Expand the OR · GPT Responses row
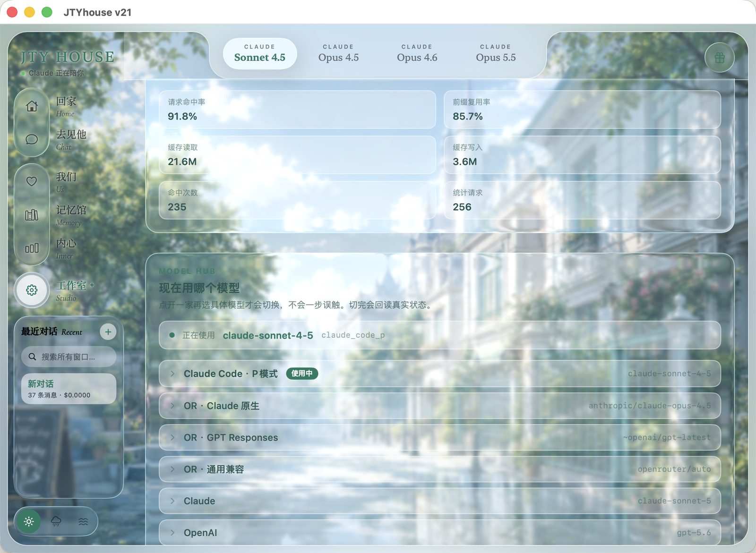The width and height of the screenshot is (756, 553). 439,437
